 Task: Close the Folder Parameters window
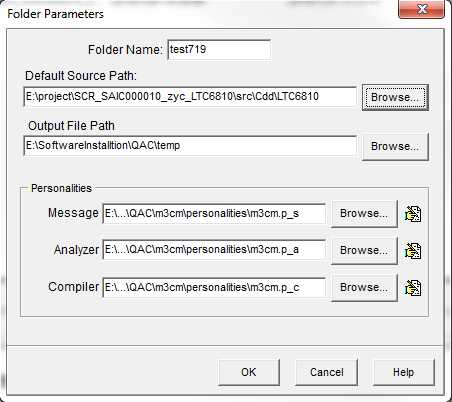(422, 9)
